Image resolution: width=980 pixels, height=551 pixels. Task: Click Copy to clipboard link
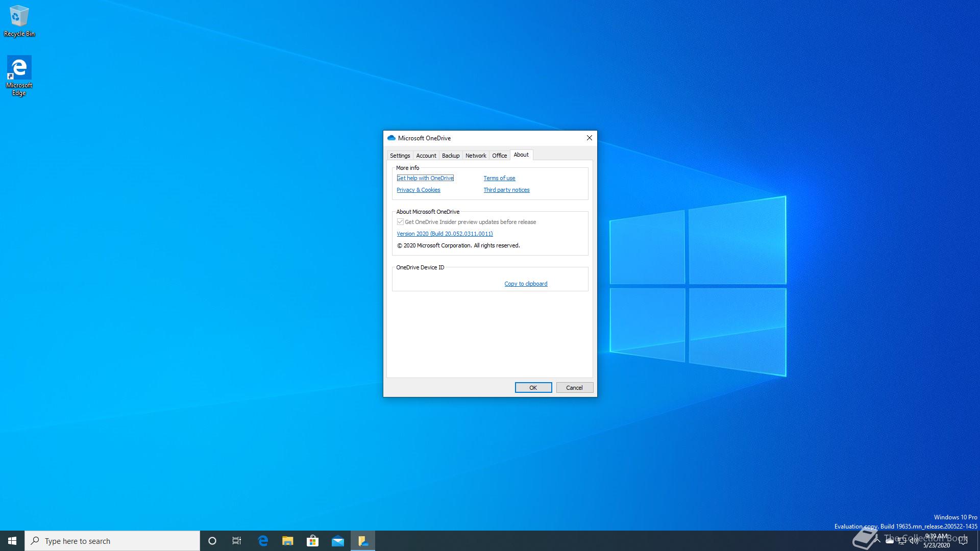(x=526, y=284)
